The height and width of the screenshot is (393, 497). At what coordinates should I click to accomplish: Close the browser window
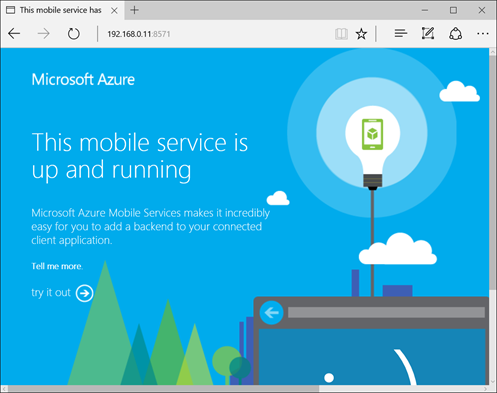coord(482,10)
